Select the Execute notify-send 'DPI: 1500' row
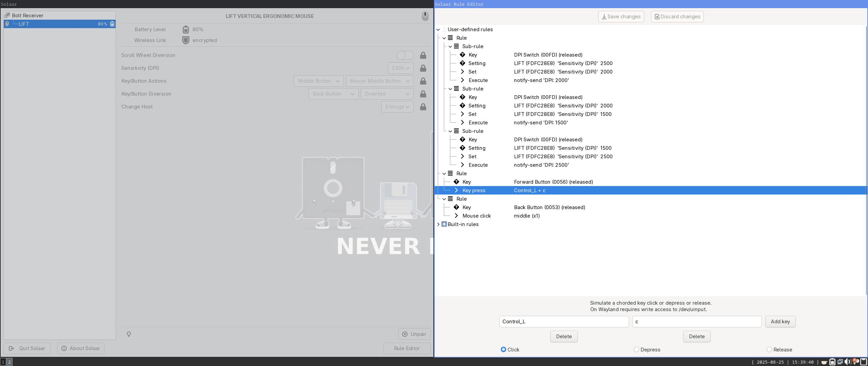 click(x=650, y=123)
